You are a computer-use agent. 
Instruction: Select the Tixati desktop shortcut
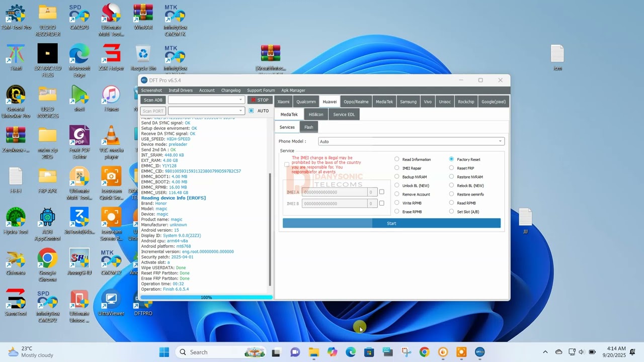tap(16, 57)
